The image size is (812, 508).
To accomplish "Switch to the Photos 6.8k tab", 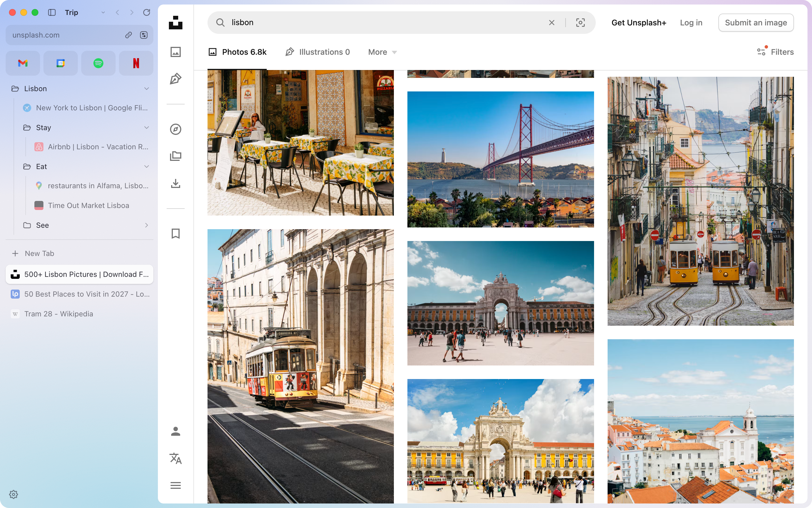I will pos(237,52).
